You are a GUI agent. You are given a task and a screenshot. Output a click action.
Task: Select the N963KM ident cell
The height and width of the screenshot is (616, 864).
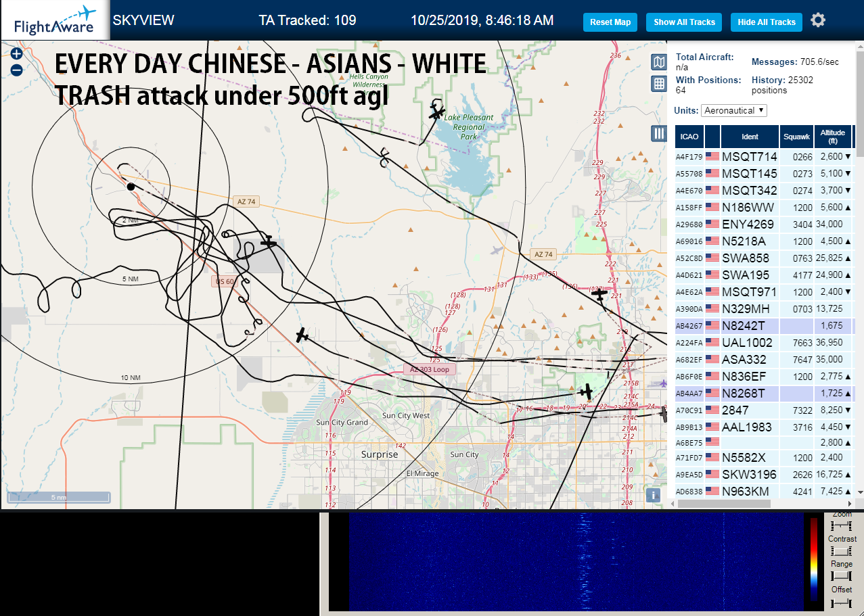pyautogui.click(x=750, y=491)
